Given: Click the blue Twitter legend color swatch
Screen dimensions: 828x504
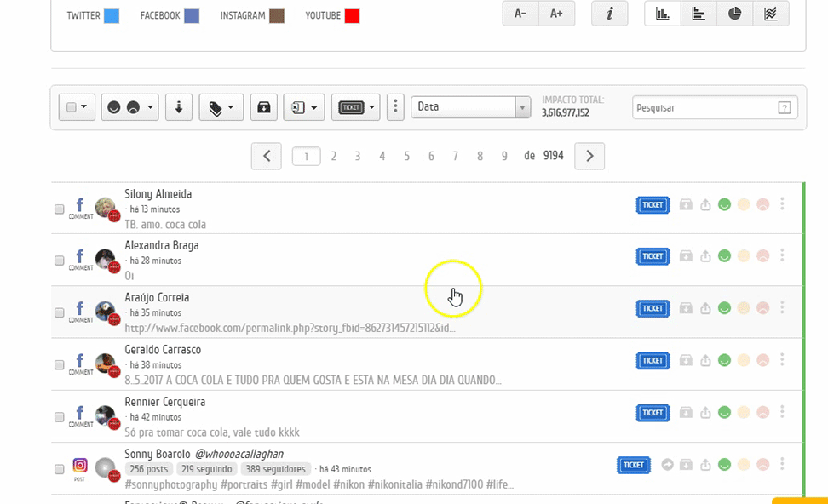Looking at the screenshot, I should coord(112,15).
